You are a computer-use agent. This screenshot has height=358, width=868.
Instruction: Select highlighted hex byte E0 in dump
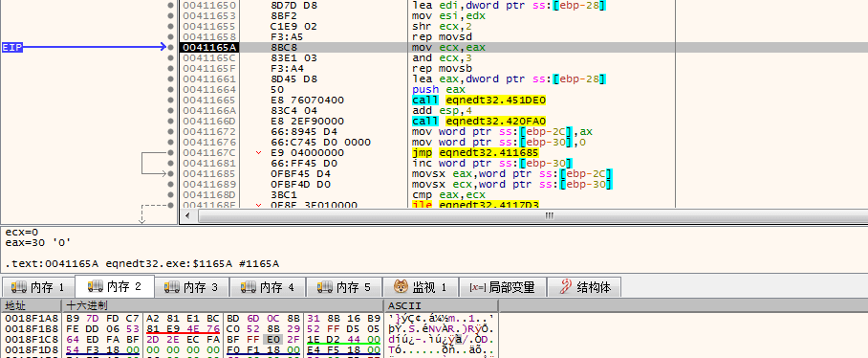tap(272, 340)
